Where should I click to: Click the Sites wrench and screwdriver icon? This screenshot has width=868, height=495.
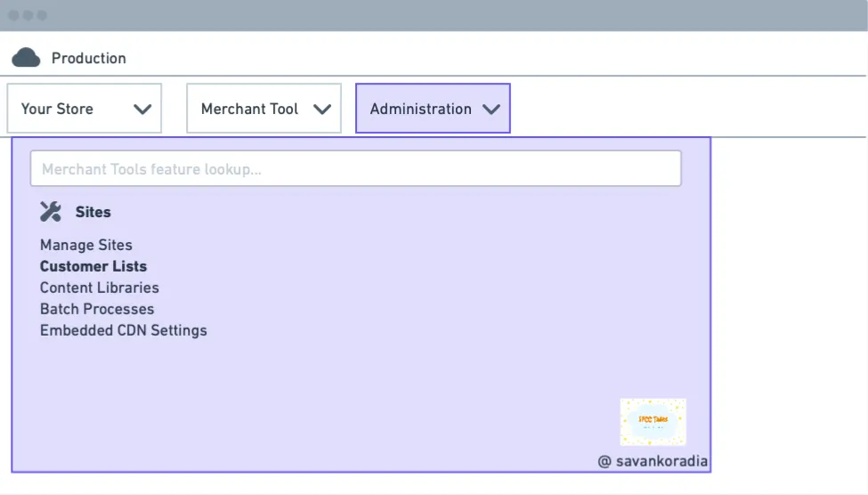coord(51,212)
